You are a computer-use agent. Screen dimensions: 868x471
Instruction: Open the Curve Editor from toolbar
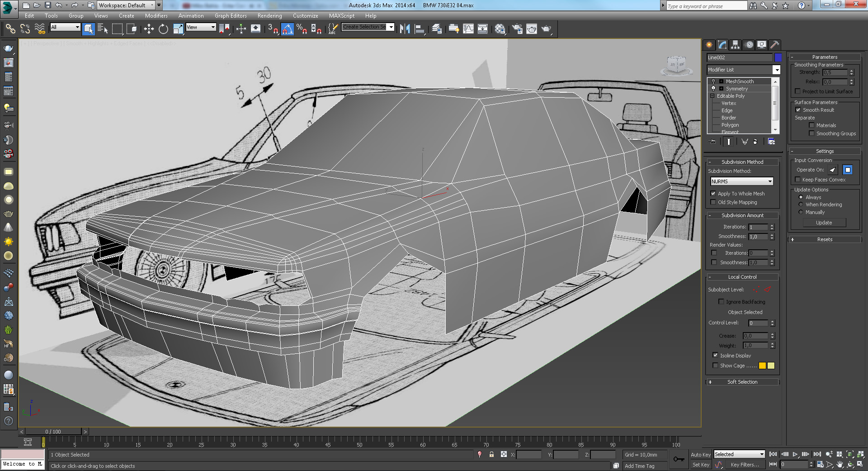coord(468,29)
